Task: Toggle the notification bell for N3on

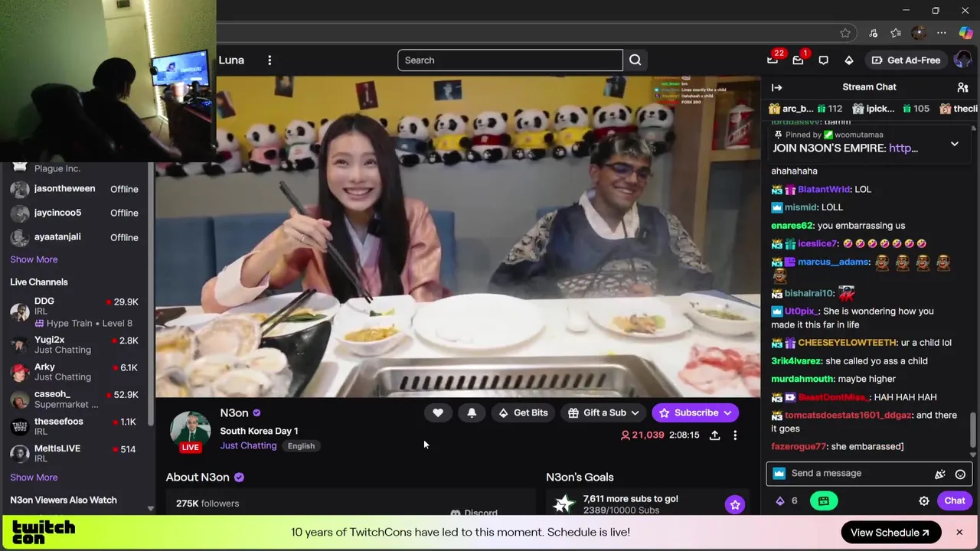Action: [472, 412]
